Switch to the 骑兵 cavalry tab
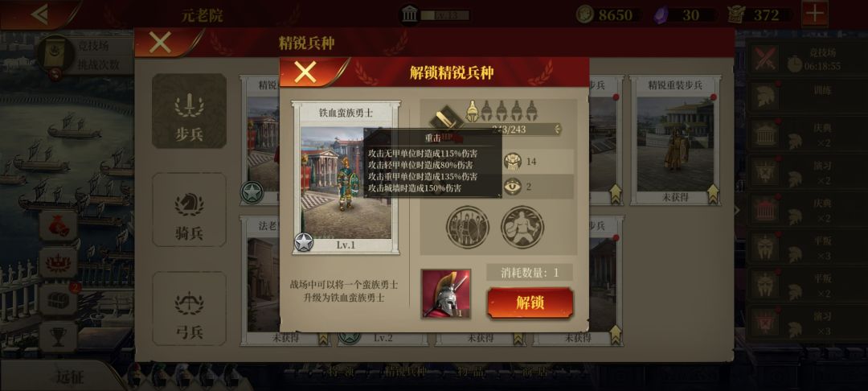The height and width of the screenshot is (391, 868). 190,210
